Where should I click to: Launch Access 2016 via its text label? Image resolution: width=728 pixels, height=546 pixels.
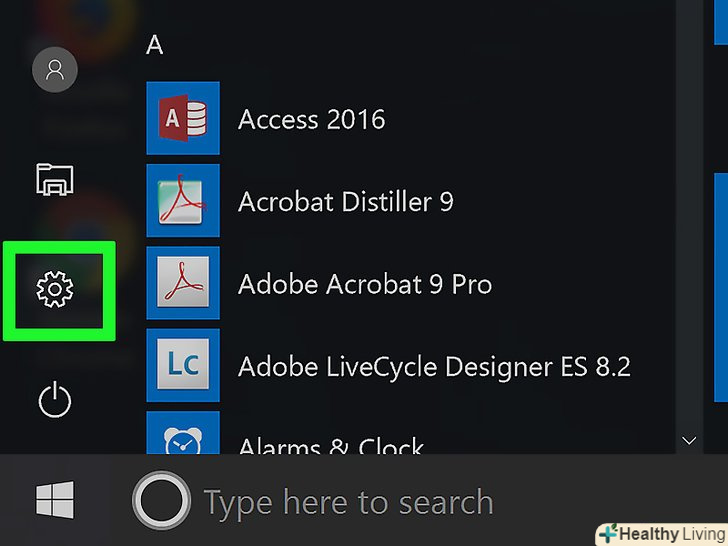point(311,120)
